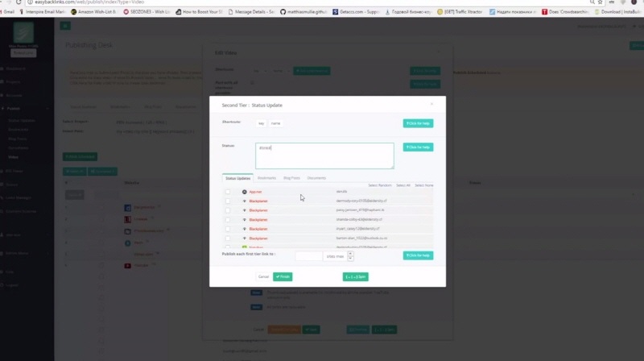Select email inyart_casey12 text
The width and height of the screenshot is (644, 361).
(357, 229)
